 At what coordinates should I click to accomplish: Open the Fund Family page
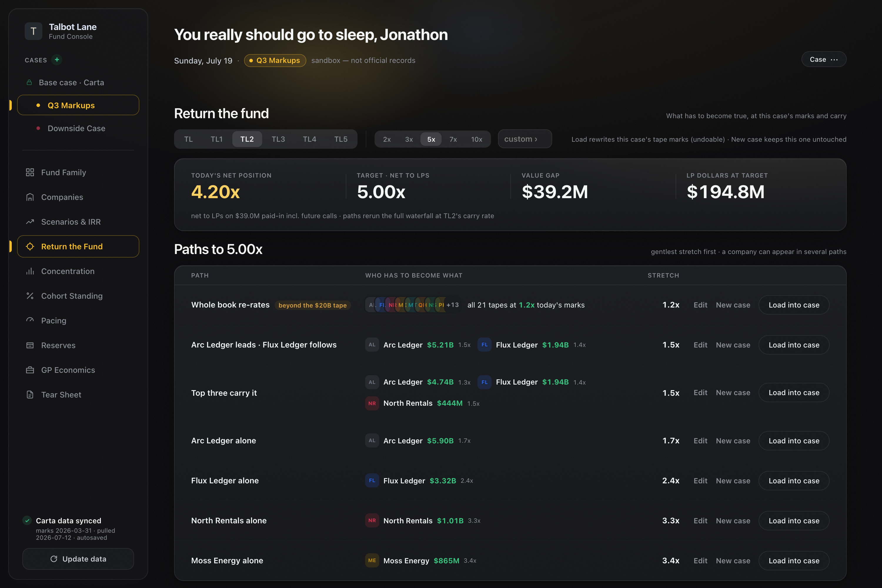click(78, 173)
